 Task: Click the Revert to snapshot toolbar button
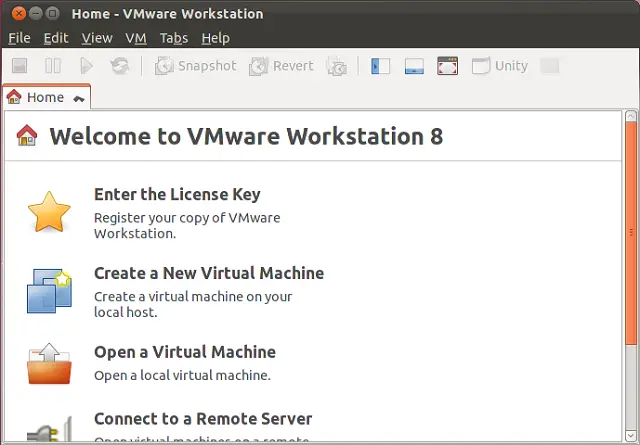coord(282,66)
